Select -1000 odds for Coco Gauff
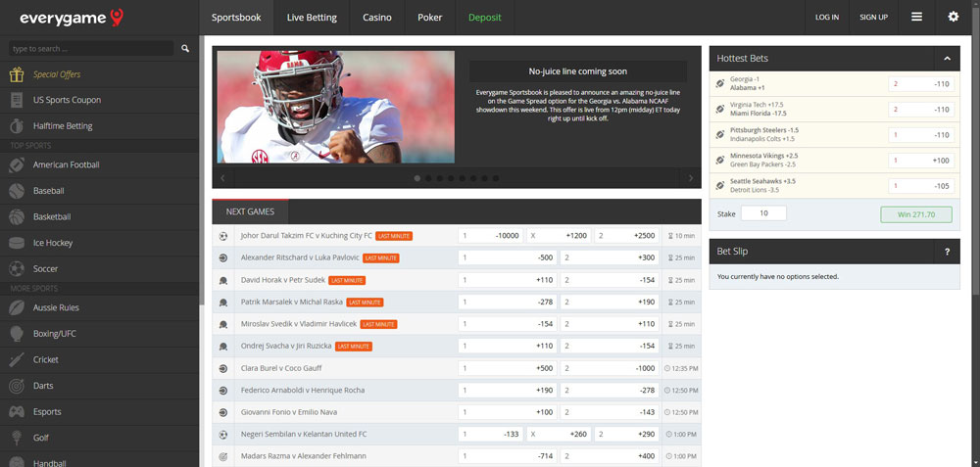This screenshot has height=467, width=980. [x=610, y=368]
